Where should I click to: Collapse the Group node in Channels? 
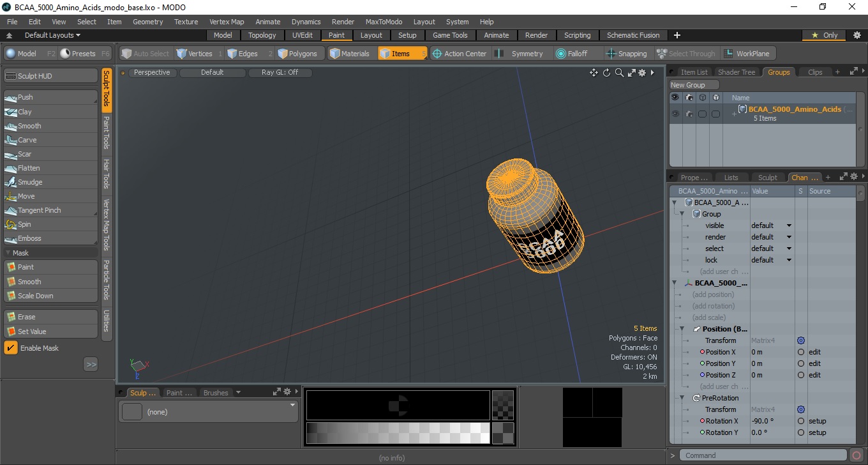click(682, 214)
